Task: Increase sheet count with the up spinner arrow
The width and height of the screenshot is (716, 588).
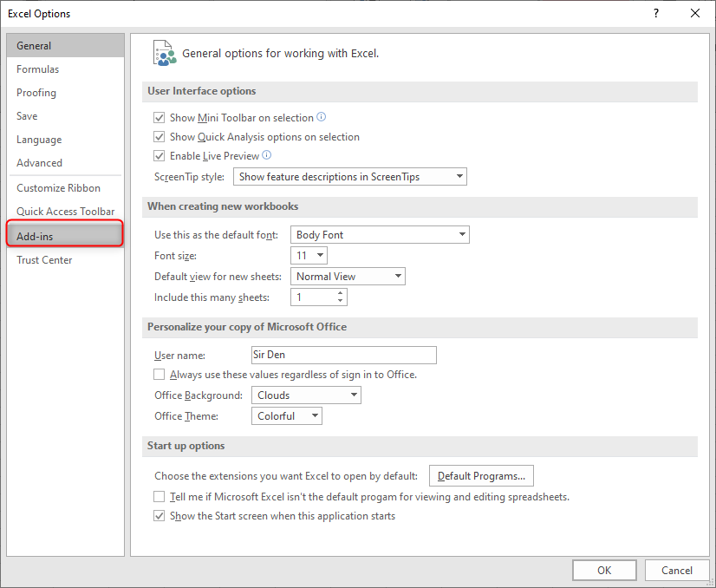Action: coord(340,293)
